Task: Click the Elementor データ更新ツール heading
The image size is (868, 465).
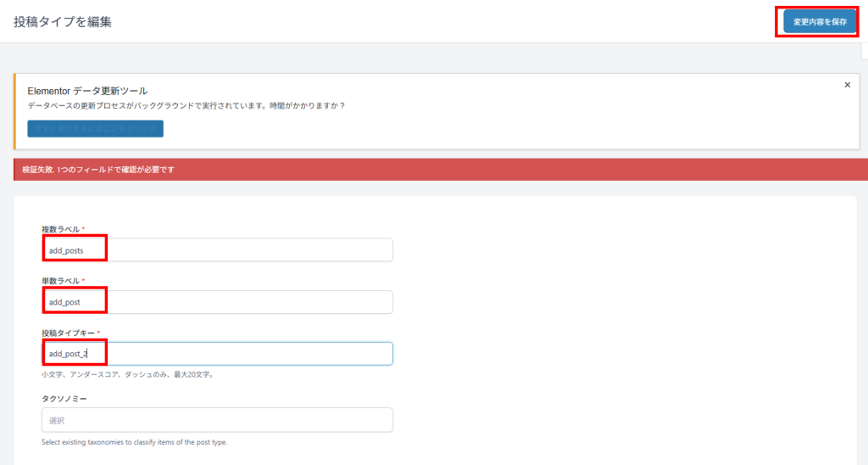Action: click(x=87, y=91)
